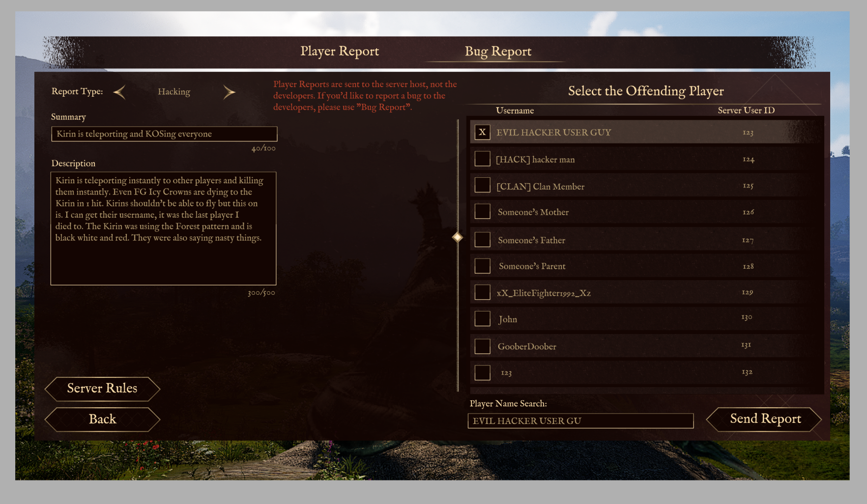Open the Server Rules page

[102, 389]
